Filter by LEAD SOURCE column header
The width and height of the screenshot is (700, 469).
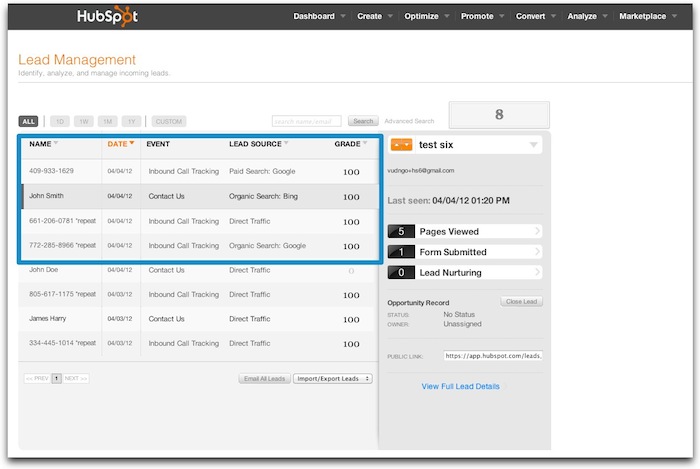click(x=258, y=144)
